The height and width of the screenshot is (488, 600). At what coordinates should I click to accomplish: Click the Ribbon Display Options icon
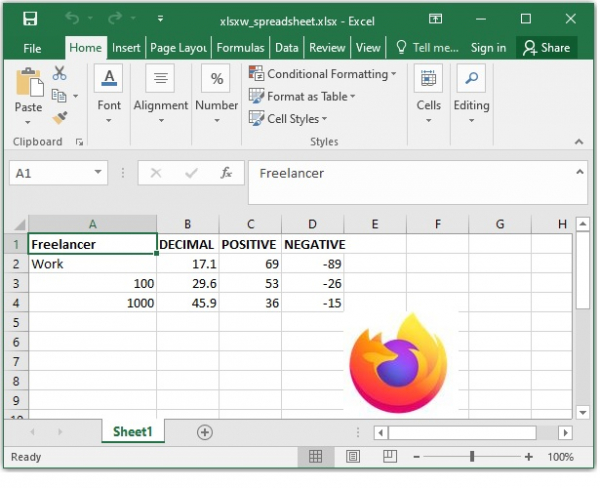coord(435,18)
